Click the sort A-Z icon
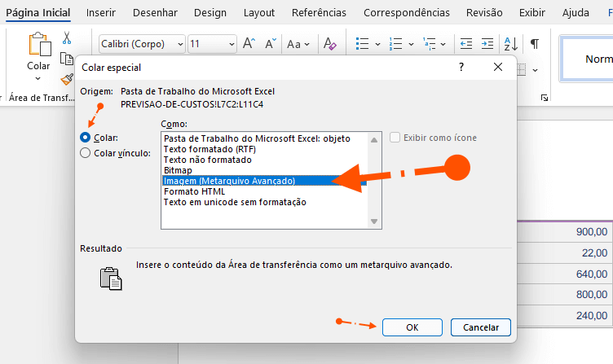The image size is (613, 364). (510, 44)
